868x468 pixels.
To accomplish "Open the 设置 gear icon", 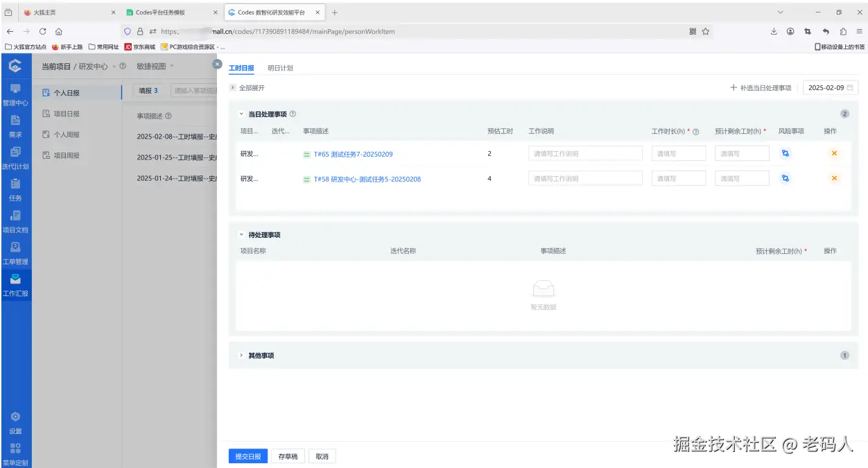I will coord(15,417).
